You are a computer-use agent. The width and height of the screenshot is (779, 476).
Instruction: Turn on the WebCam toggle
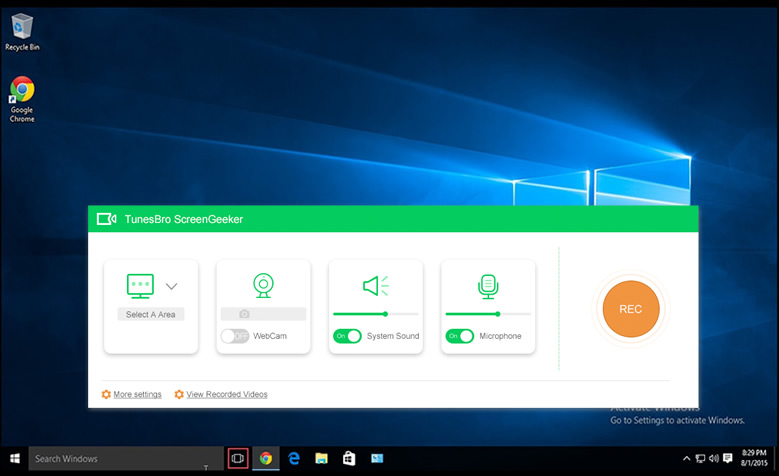coord(235,336)
